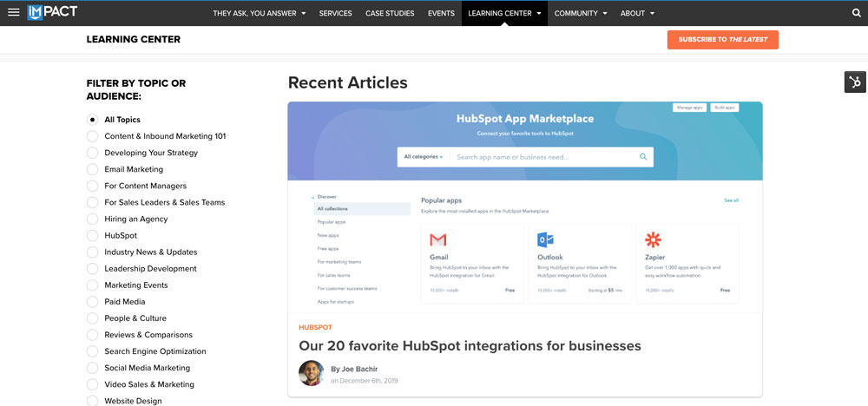
Task: Expand They Ask, You Answer dropdown
Action: click(260, 13)
